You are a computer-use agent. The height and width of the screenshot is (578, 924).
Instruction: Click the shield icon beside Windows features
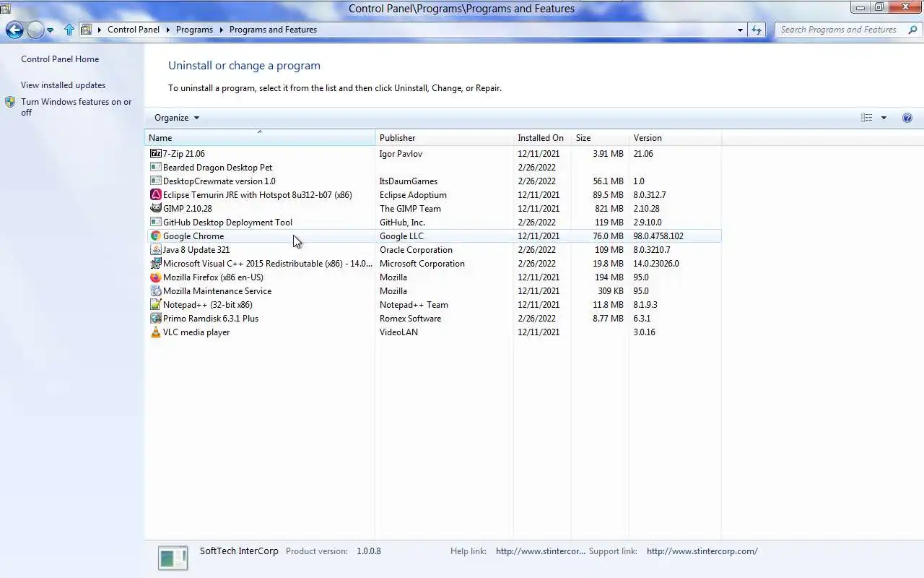(10, 102)
